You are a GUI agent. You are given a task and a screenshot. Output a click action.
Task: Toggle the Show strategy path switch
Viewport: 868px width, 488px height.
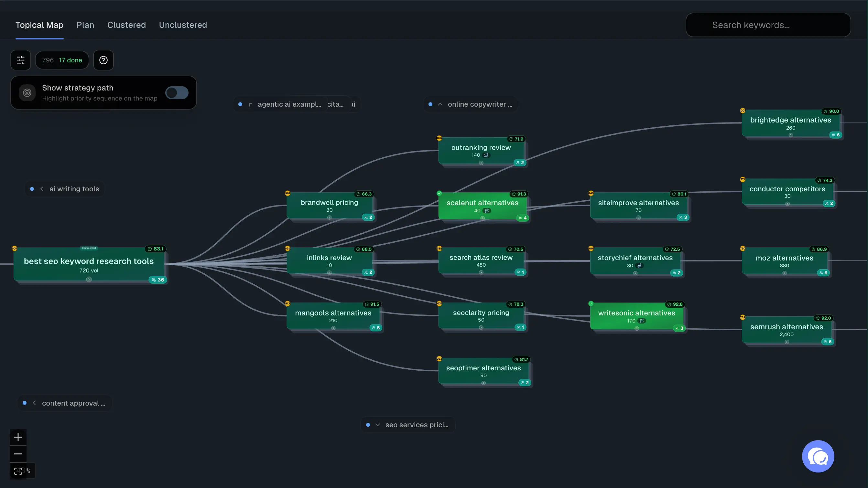177,93
